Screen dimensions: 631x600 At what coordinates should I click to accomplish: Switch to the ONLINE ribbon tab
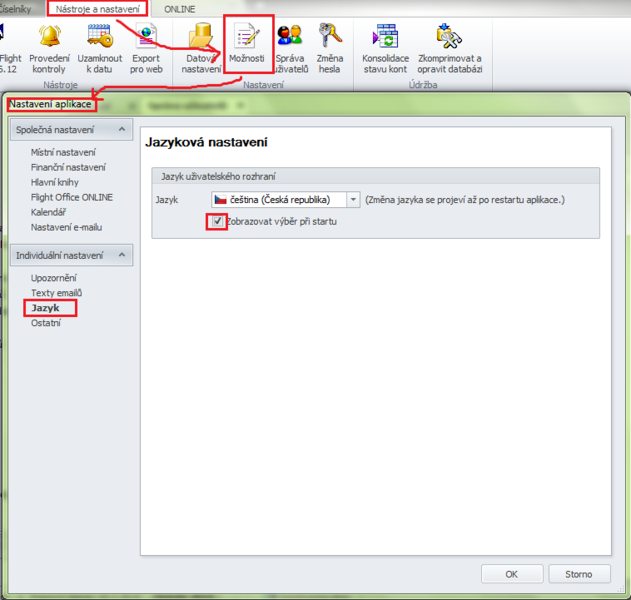coord(180,8)
